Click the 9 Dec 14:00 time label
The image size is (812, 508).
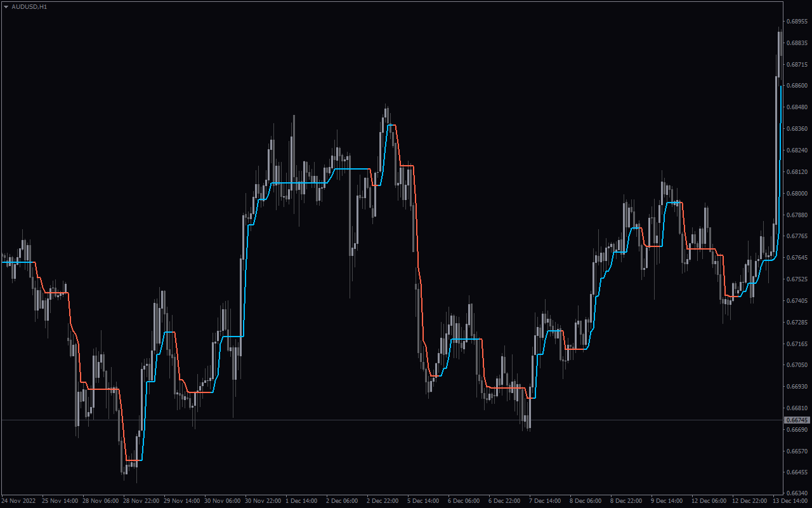coord(667,501)
